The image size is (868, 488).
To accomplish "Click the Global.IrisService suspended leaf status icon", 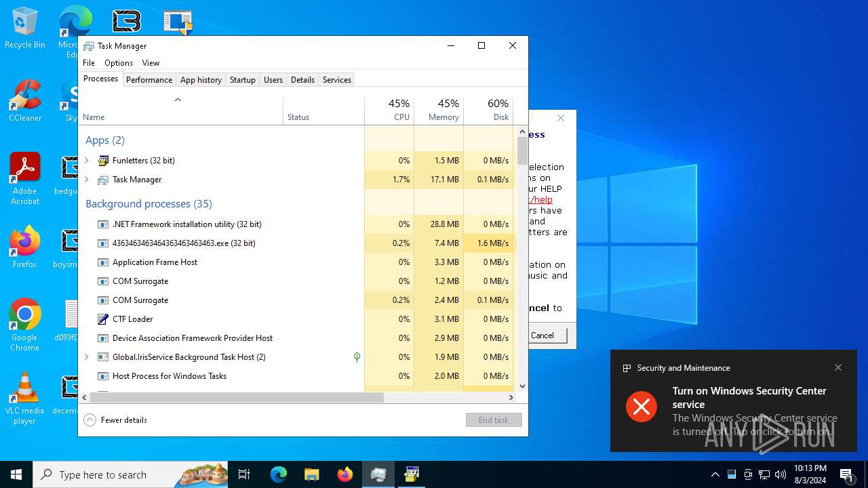I will pos(357,357).
